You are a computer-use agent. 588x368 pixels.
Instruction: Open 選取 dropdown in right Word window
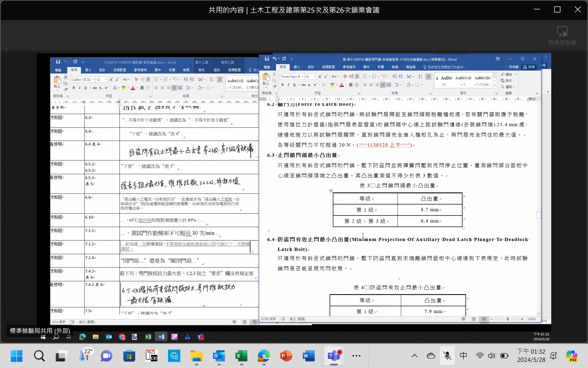[x=508, y=87]
